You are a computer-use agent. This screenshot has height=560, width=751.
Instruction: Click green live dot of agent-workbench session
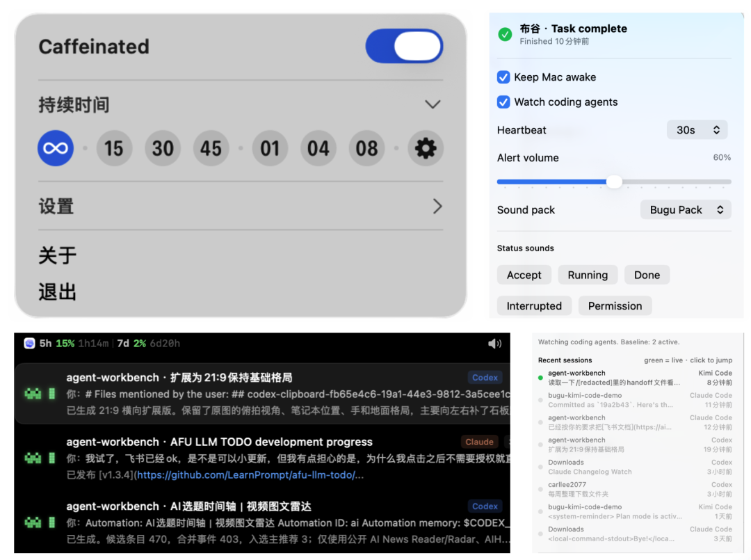tap(541, 378)
